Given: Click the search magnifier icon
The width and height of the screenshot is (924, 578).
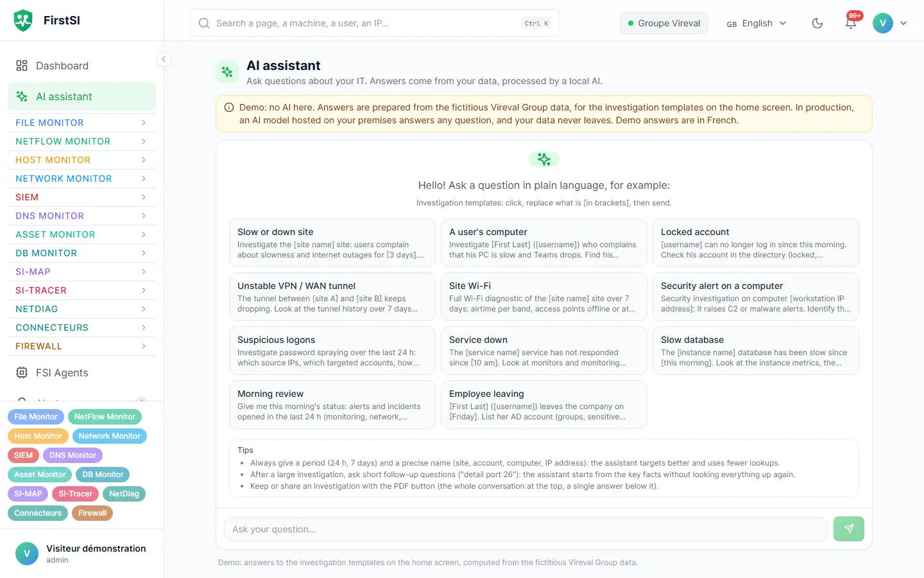Looking at the screenshot, I should pyautogui.click(x=204, y=23).
